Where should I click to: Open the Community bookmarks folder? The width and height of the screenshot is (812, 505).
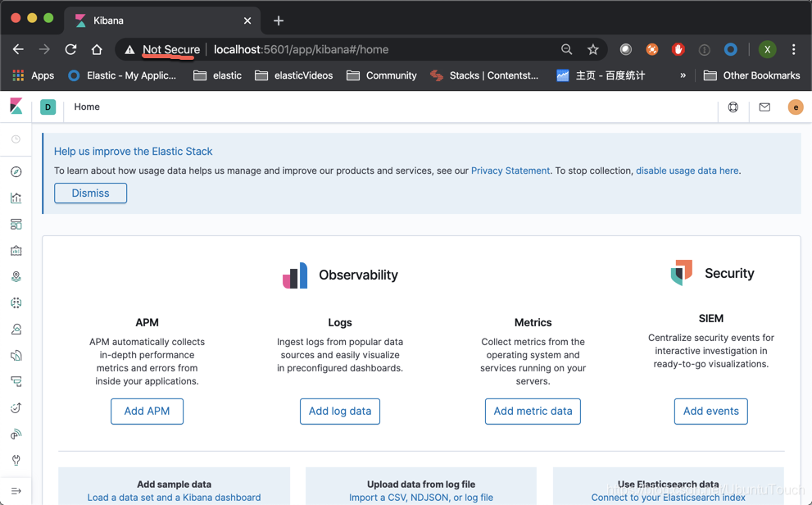[x=382, y=75]
